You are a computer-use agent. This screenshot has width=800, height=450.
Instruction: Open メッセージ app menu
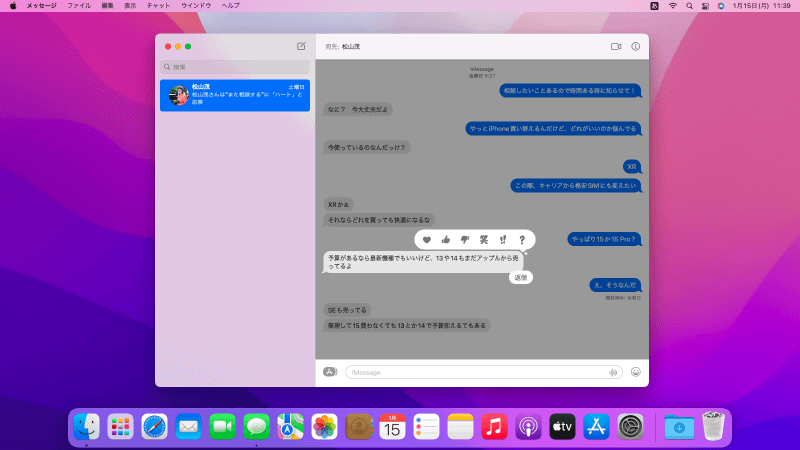[41, 6]
